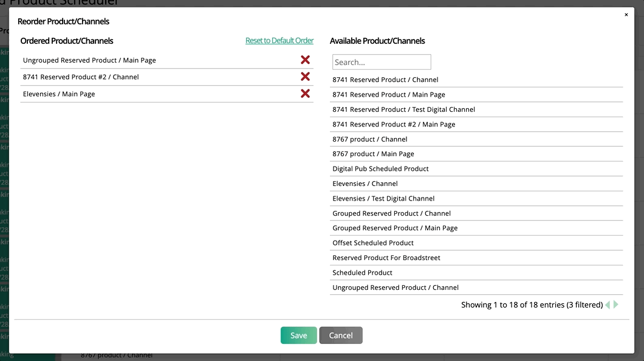Choose Digital Pub Scheduled Product
This screenshot has height=361, width=644.
point(380,168)
